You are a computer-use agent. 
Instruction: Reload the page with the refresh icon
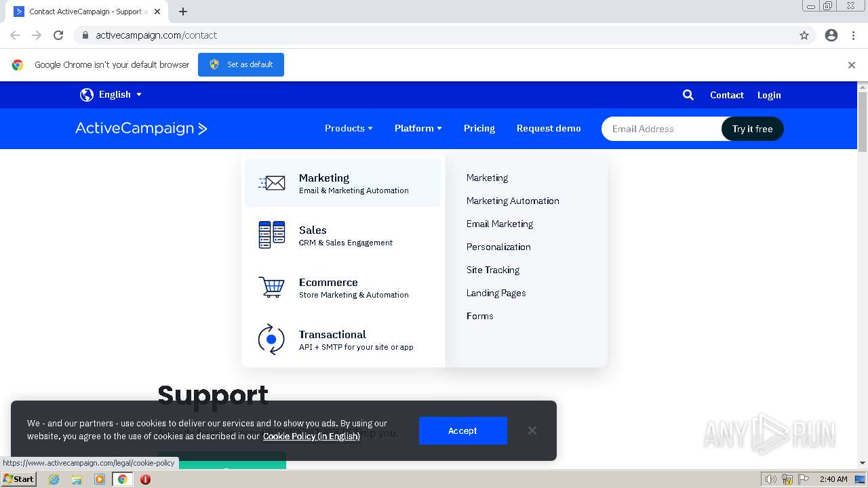[x=58, y=35]
